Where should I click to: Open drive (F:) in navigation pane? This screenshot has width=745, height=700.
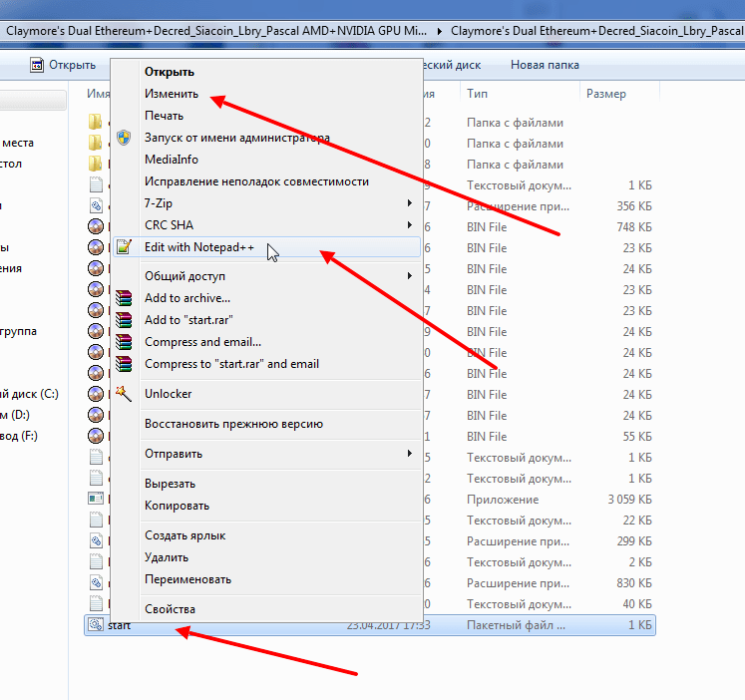tap(19, 436)
